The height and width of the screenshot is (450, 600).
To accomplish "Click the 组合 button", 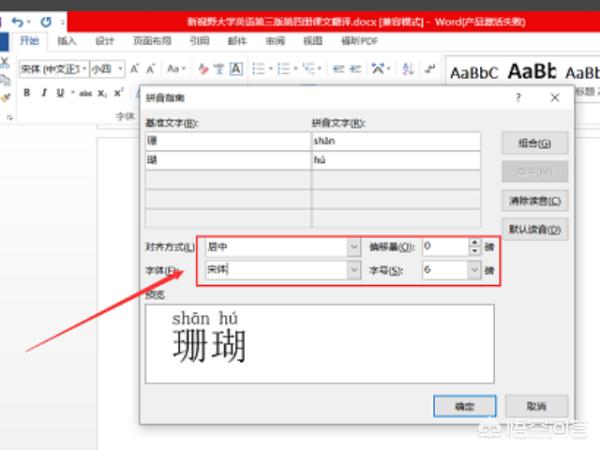I will pos(534,143).
